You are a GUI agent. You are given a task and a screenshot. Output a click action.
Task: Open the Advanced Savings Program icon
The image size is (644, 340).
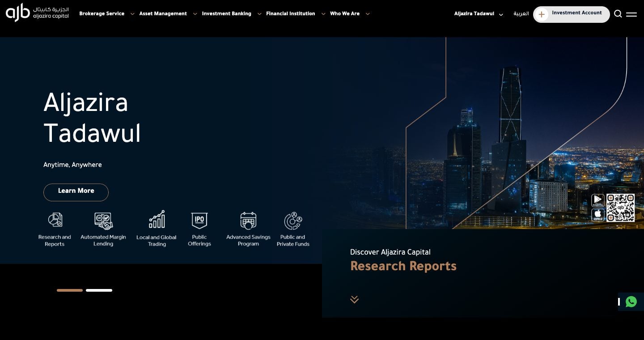(248, 221)
